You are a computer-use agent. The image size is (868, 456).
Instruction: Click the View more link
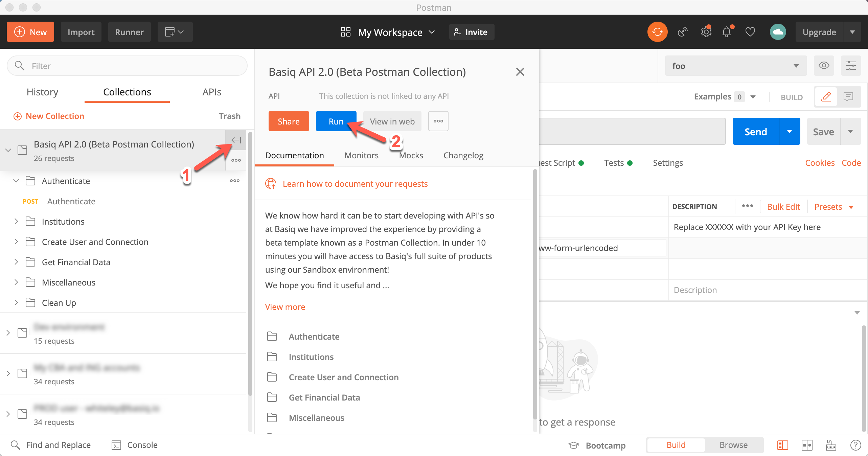click(x=285, y=307)
